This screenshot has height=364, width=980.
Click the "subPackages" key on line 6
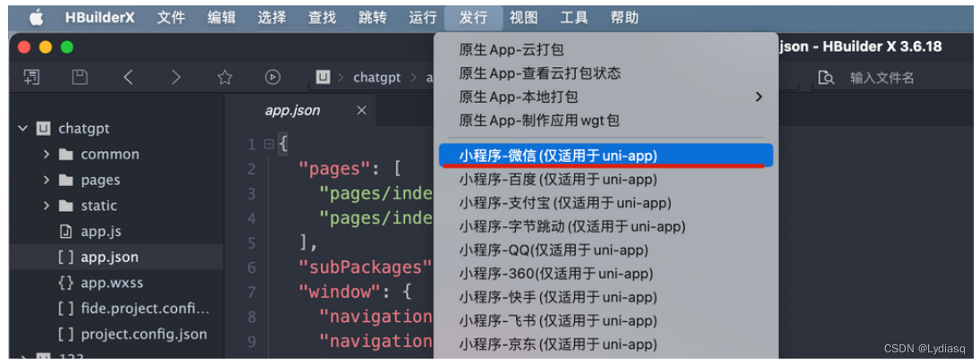pyautogui.click(x=366, y=267)
